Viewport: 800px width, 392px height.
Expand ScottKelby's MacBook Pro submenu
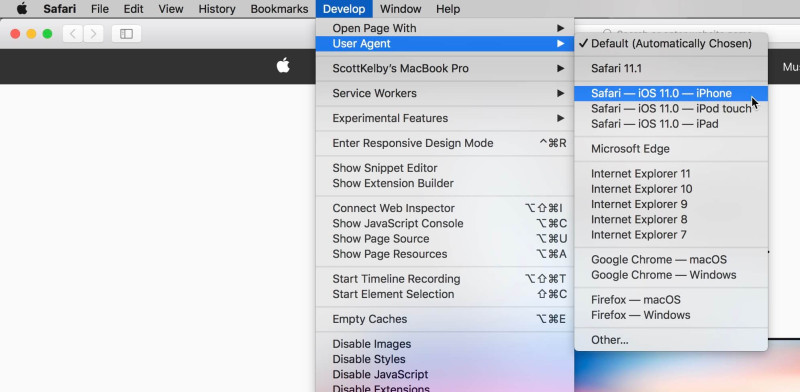point(445,68)
